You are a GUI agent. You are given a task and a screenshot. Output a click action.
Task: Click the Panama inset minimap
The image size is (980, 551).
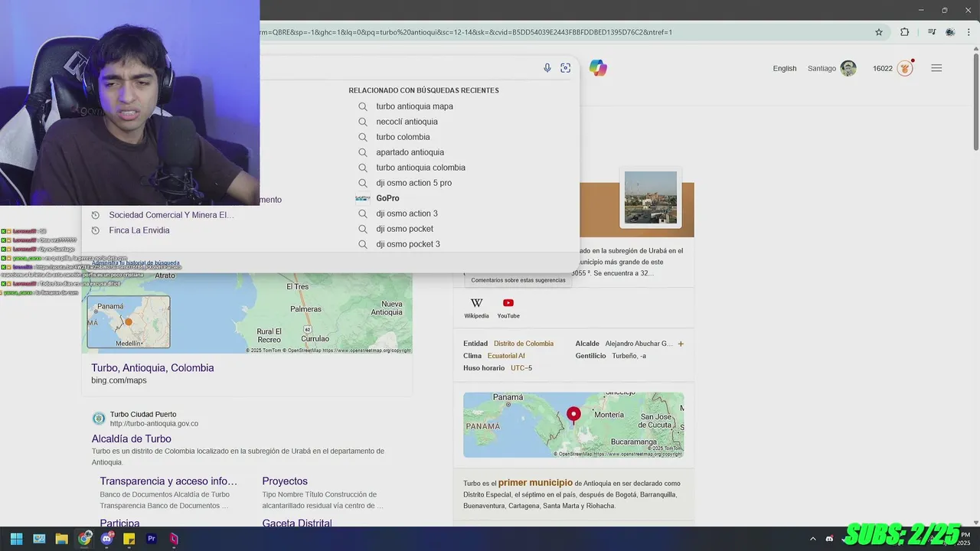(x=129, y=322)
